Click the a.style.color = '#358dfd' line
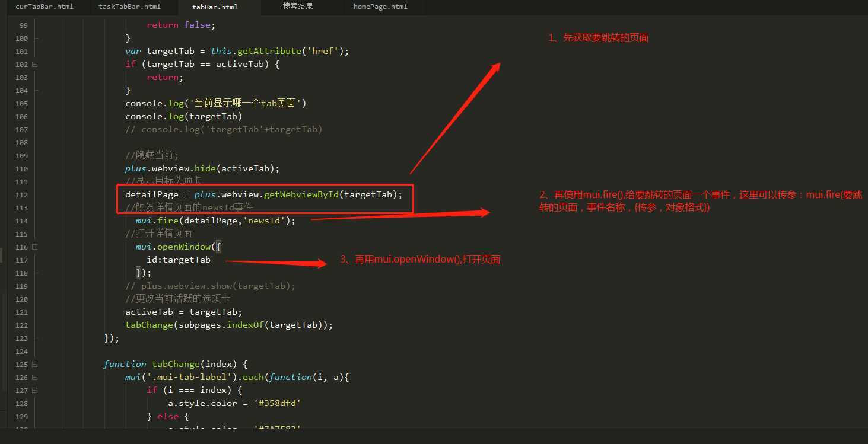 [236, 403]
